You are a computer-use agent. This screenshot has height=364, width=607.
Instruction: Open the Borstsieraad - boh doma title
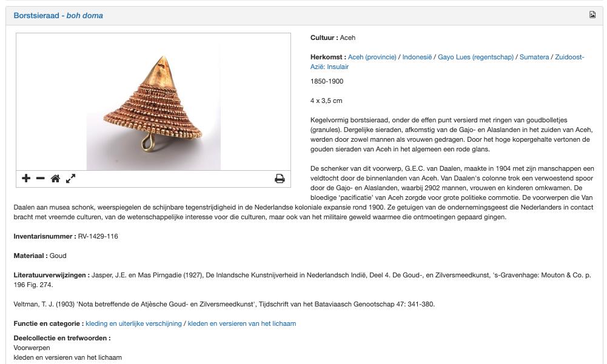[x=58, y=16]
